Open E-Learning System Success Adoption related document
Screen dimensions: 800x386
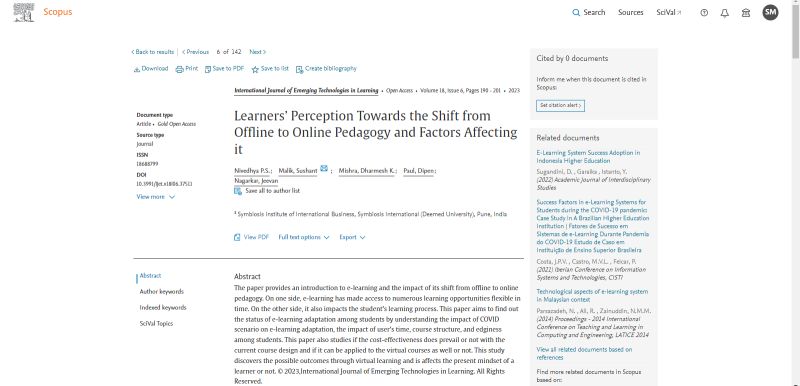[588, 157]
